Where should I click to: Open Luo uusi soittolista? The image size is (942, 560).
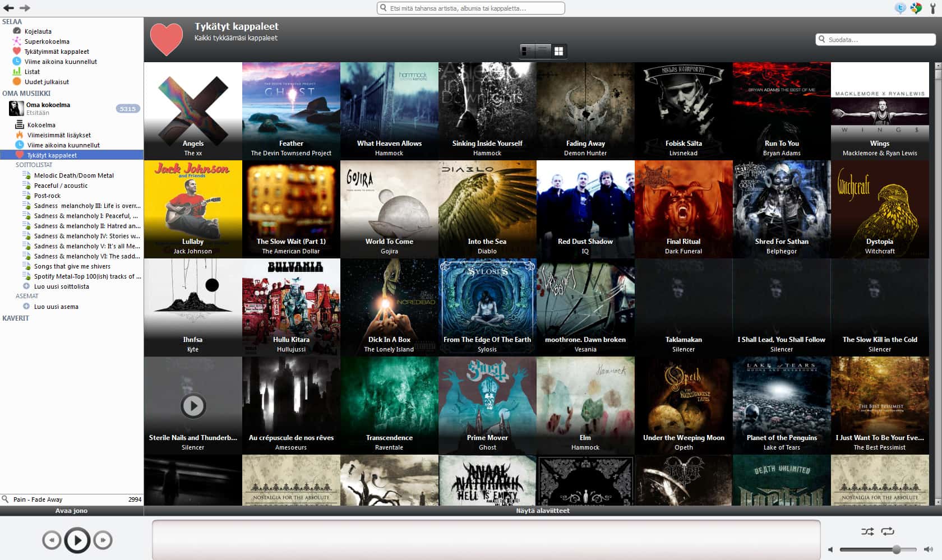pyautogui.click(x=61, y=286)
